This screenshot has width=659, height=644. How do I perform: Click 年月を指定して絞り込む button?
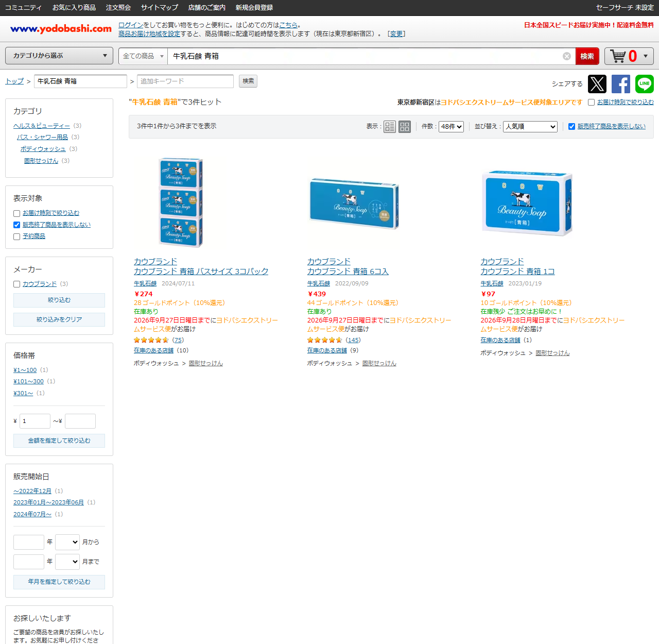tap(59, 582)
